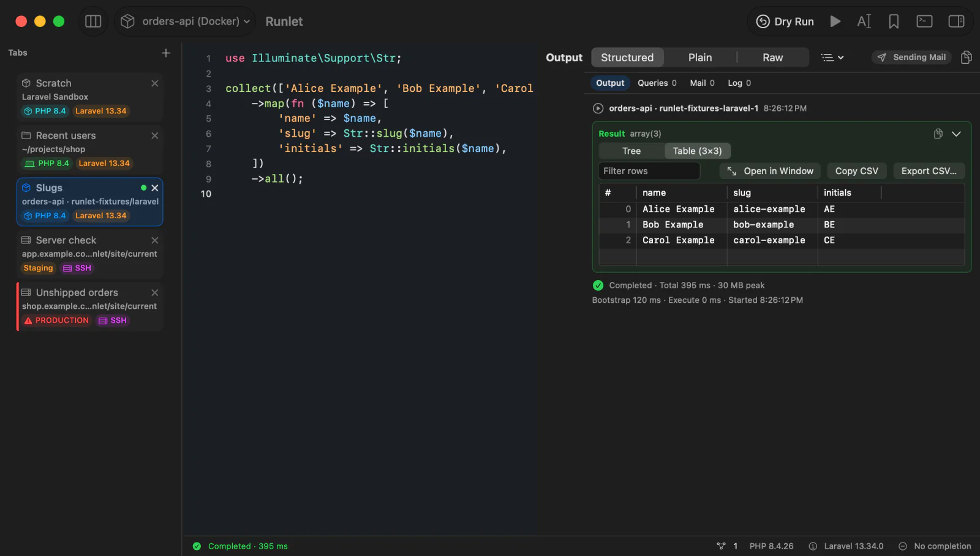Open the Recent users tab
Screen dimensions: 980x556
click(x=89, y=149)
